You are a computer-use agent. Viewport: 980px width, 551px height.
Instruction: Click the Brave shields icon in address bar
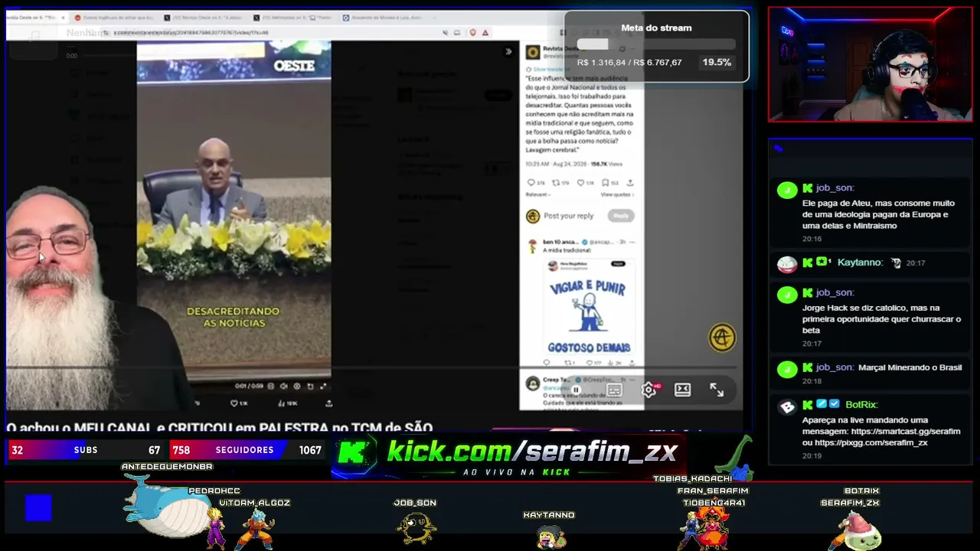tap(472, 32)
